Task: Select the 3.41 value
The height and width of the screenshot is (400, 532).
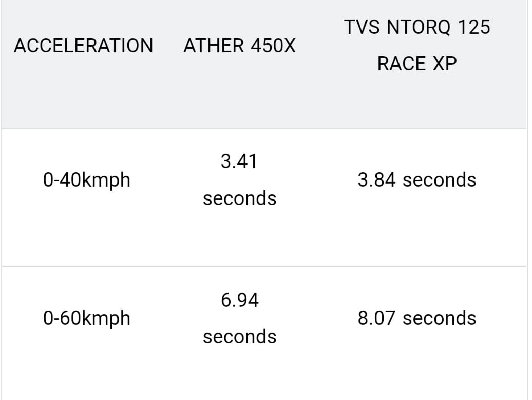Action: point(239,161)
